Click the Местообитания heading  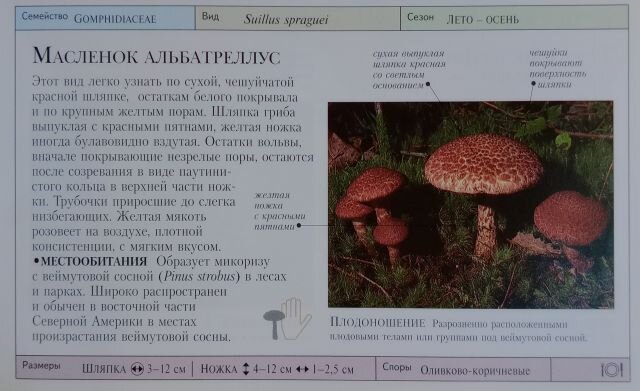pos(93,261)
